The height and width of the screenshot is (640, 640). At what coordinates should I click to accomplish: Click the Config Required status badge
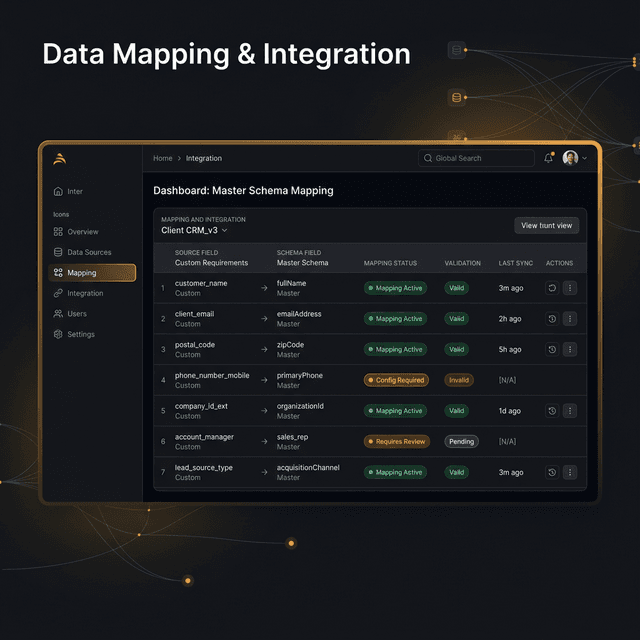click(x=397, y=380)
